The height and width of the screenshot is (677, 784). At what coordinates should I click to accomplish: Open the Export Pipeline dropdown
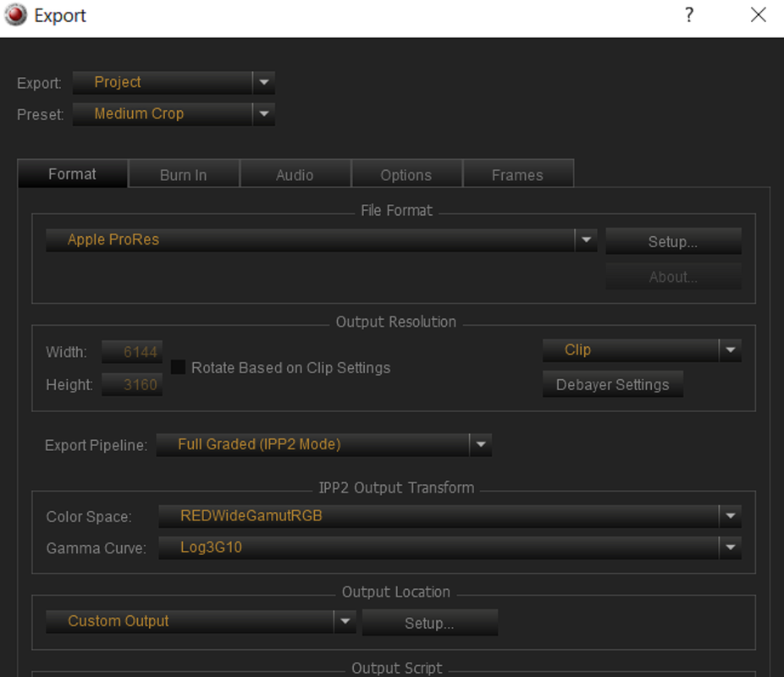(x=324, y=444)
